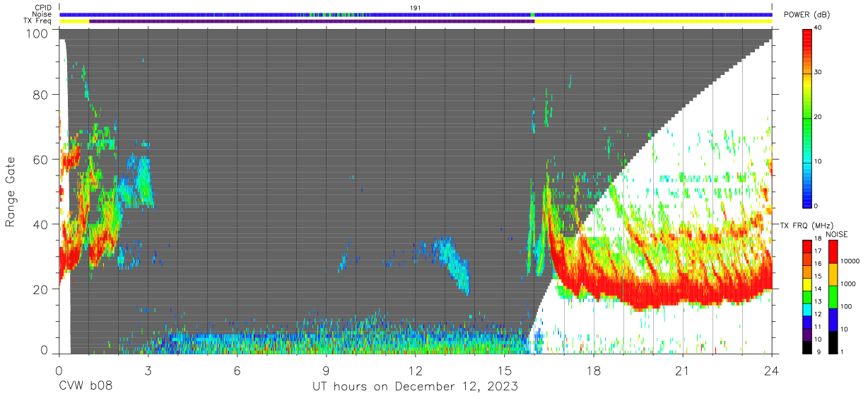Image resolution: width=868 pixels, height=401 pixels.
Task: Click the NOISE legend title
Action: (837, 234)
